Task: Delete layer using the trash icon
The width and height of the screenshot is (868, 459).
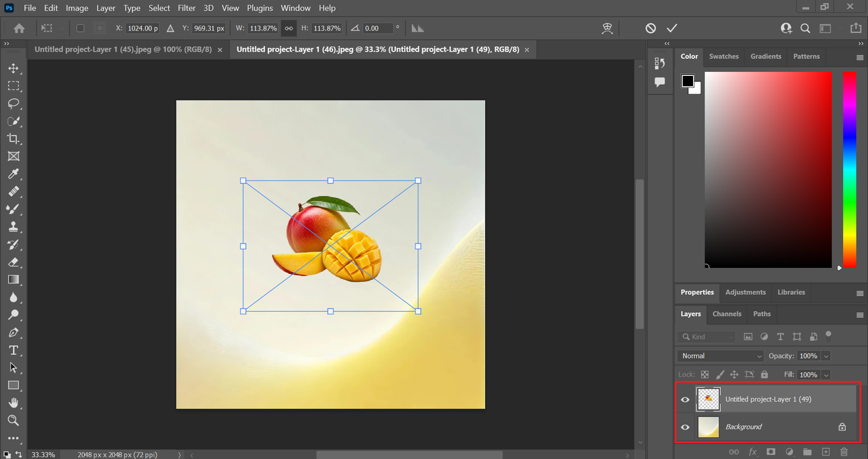Action: (844, 452)
